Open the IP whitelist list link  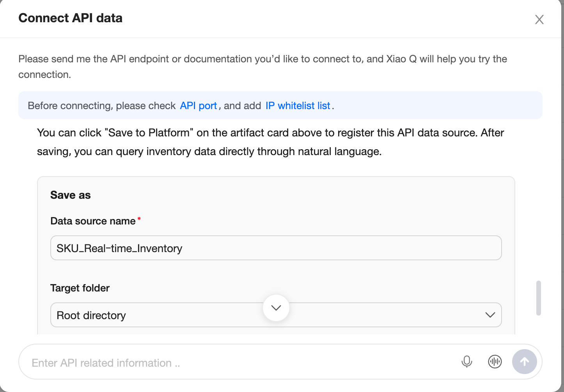pyautogui.click(x=298, y=106)
